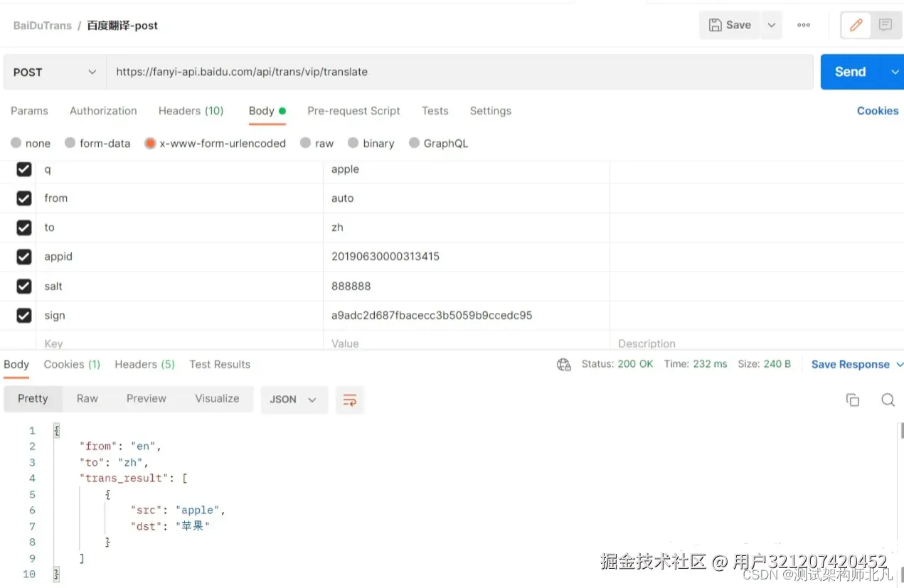Click the salt value 888888
This screenshot has height=588, width=904.
click(x=351, y=286)
